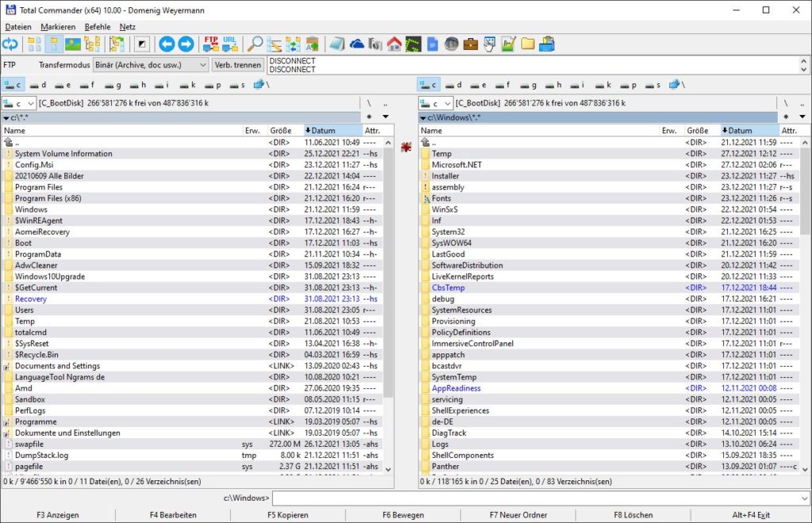Open the OneDrive cloud icon
This screenshot has height=523, width=812.
(356, 44)
